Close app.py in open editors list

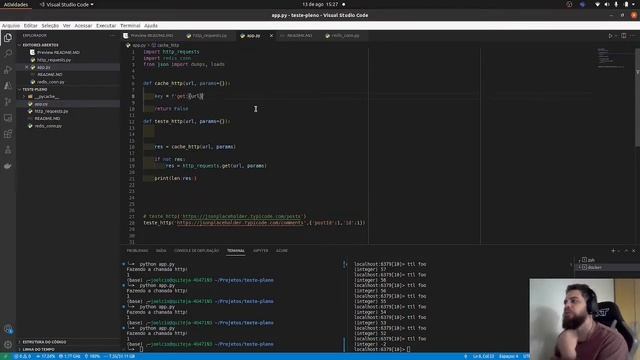click(x=27, y=67)
